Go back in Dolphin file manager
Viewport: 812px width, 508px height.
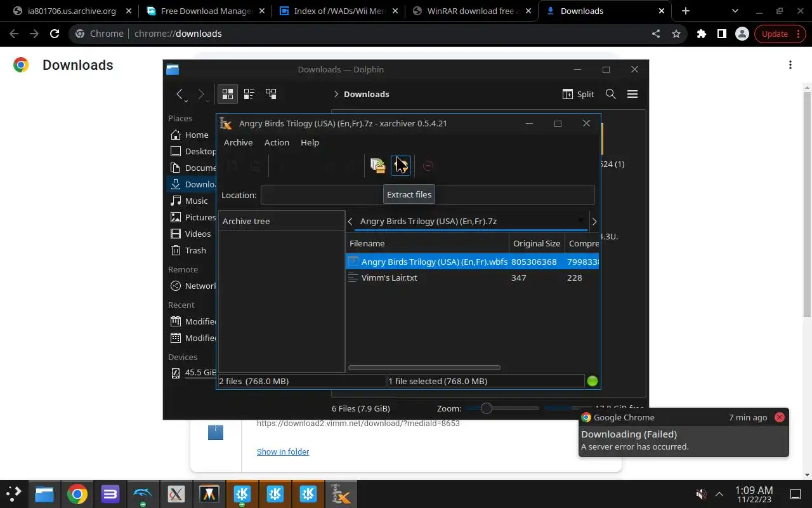click(180, 94)
